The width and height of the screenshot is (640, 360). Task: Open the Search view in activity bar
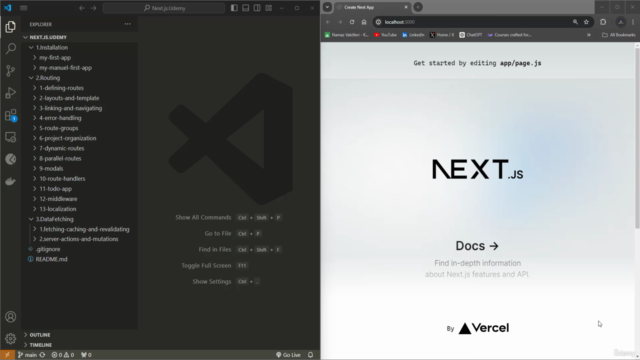point(11,49)
